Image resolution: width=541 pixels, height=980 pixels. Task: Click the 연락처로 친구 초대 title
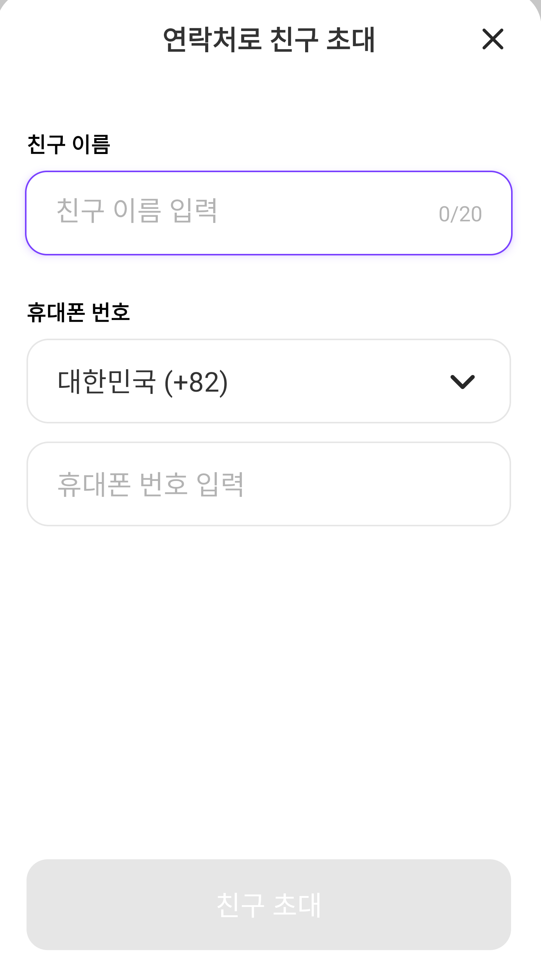(269, 40)
